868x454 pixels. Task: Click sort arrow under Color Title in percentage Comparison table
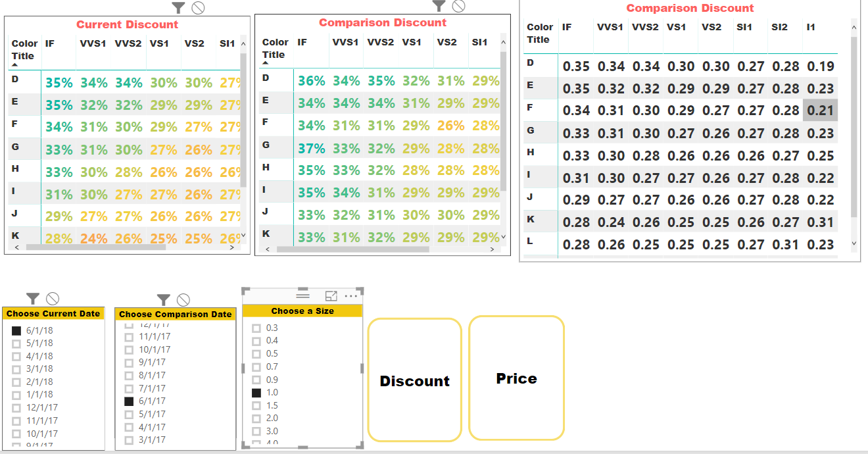[265, 63]
